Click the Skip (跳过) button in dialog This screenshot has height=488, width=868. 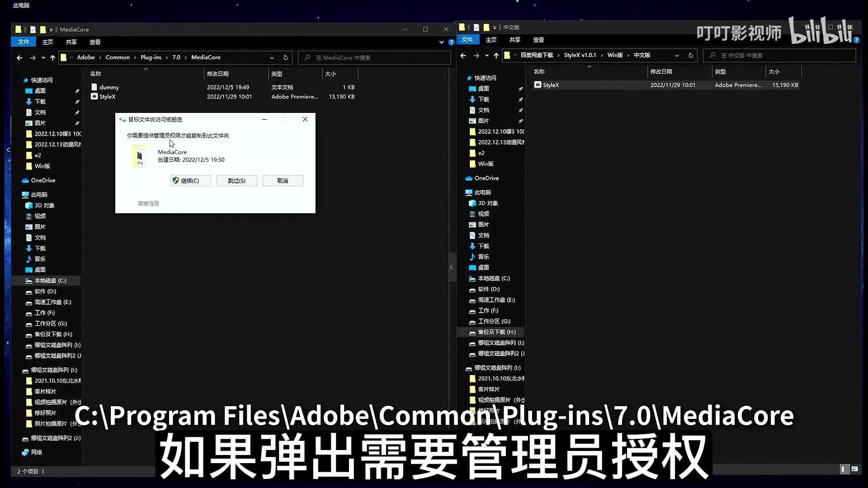[236, 181]
